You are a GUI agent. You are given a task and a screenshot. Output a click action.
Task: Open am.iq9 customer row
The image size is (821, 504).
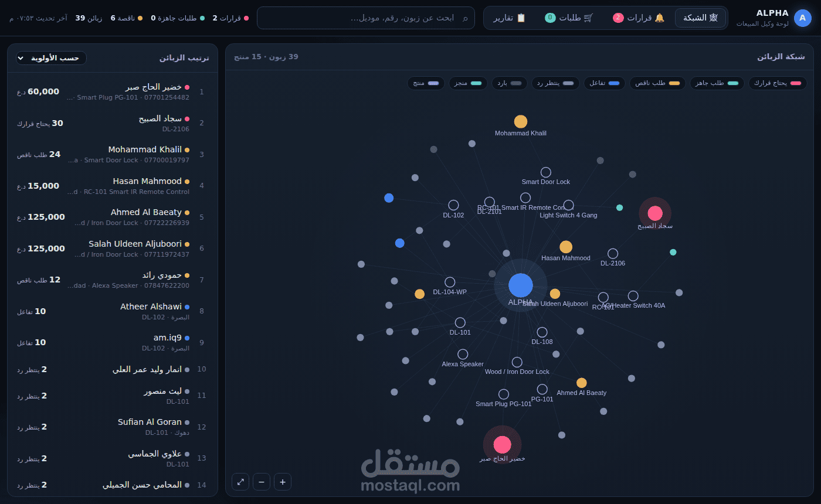point(113,342)
